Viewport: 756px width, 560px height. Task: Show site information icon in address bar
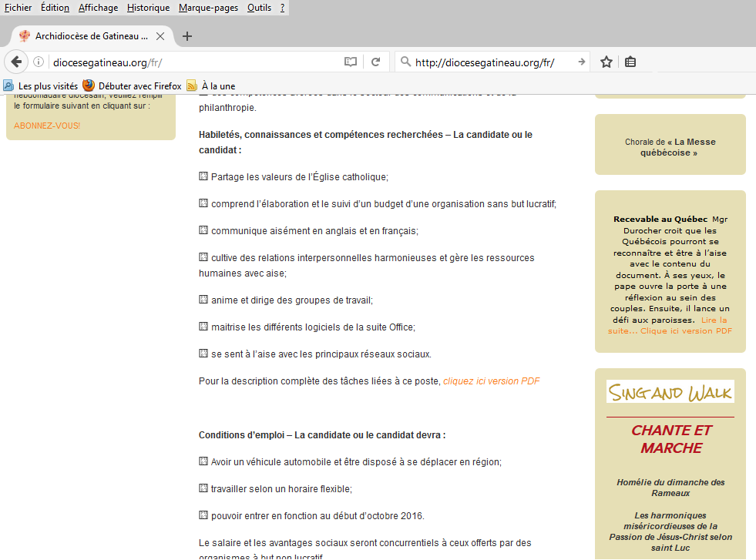coord(39,62)
